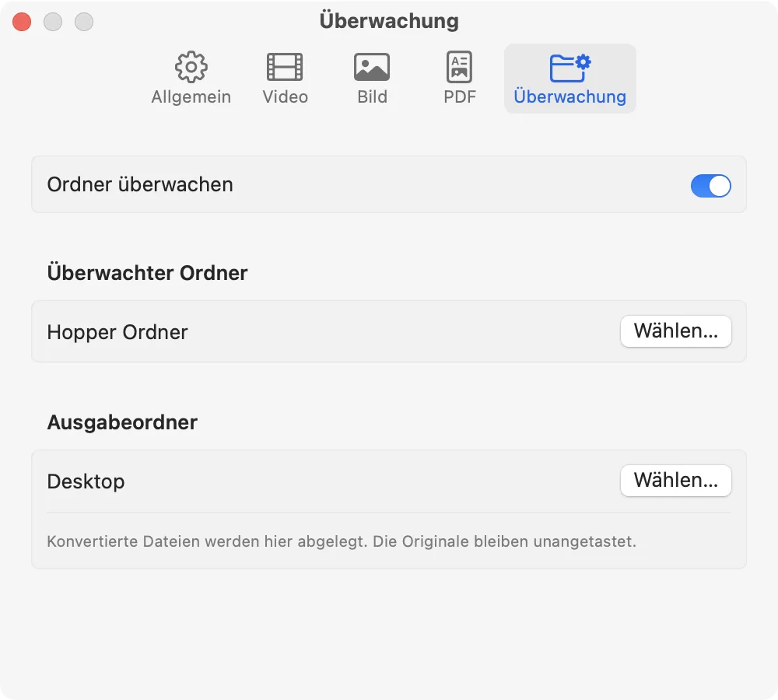The width and height of the screenshot is (778, 700).
Task: Click the Überwachung window title
Action: coord(389,21)
